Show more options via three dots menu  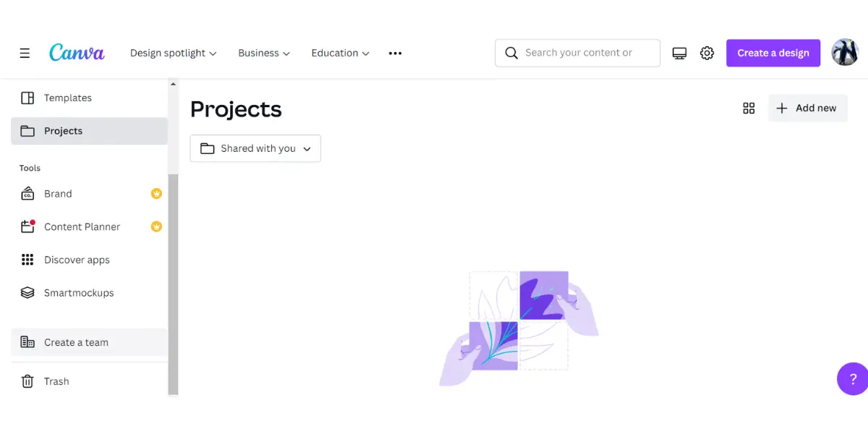point(395,53)
